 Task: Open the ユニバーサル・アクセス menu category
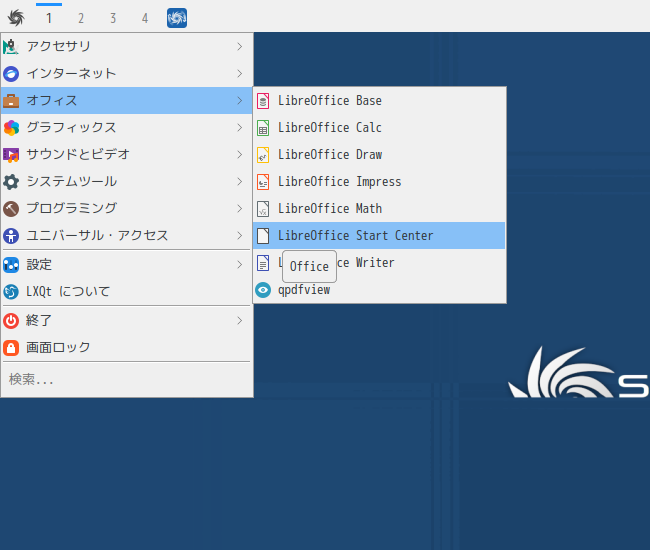click(x=126, y=235)
